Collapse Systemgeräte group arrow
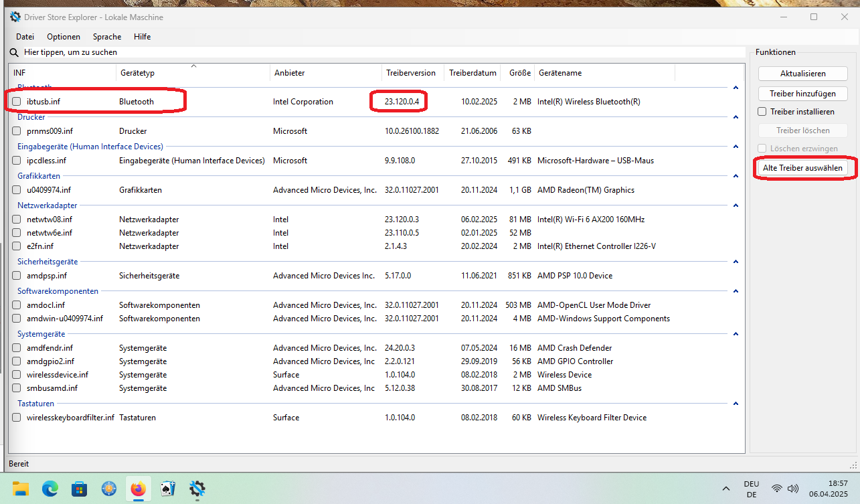Image resolution: width=860 pixels, height=504 pixels. pos(736,334)
